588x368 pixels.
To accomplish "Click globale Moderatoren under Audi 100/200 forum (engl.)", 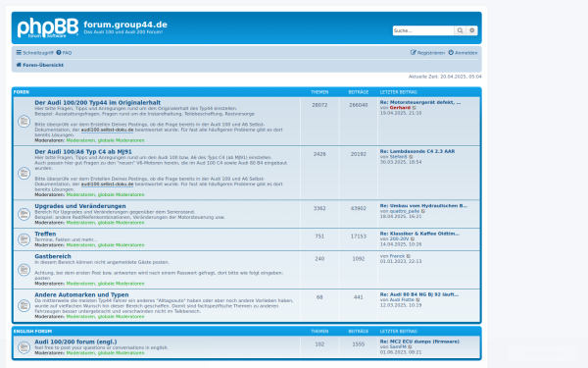I will pos(122,353).
